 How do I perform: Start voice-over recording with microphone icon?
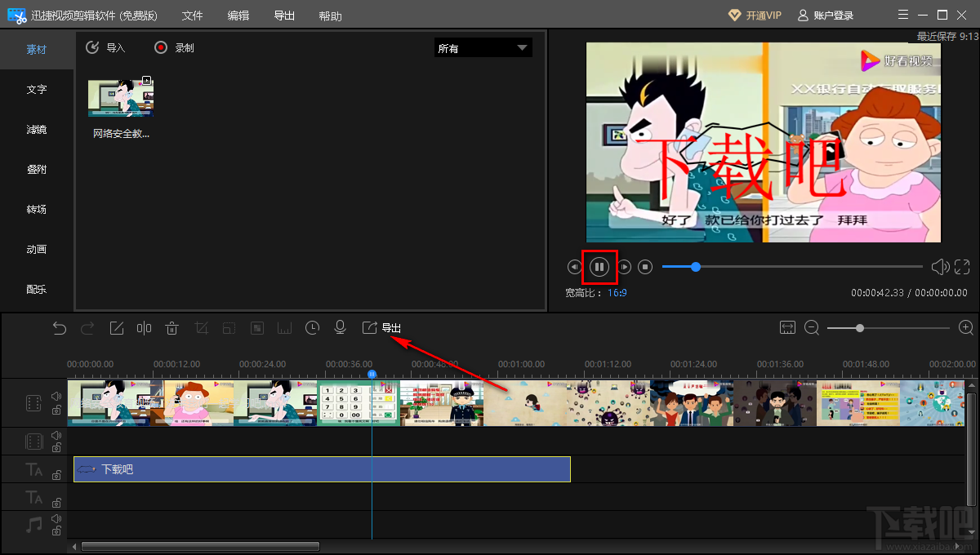340,328
